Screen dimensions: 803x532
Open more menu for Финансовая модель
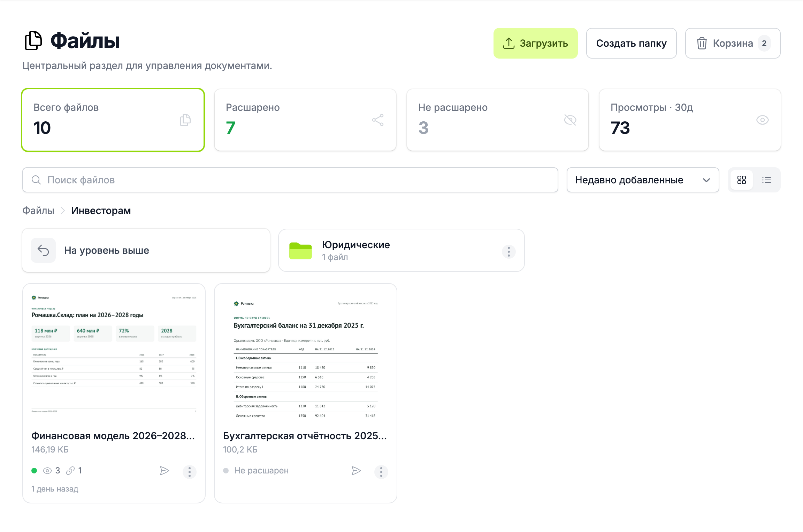click(x=190, y=472)
